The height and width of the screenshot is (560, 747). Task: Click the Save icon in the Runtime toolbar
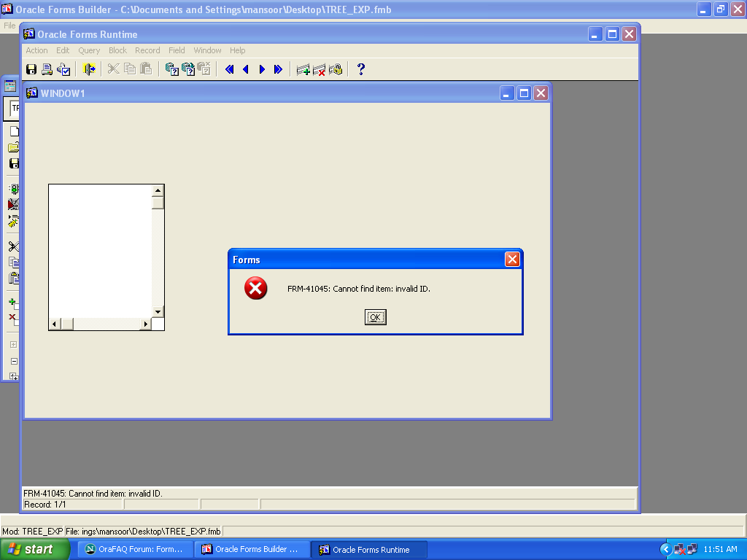(31, 69)
